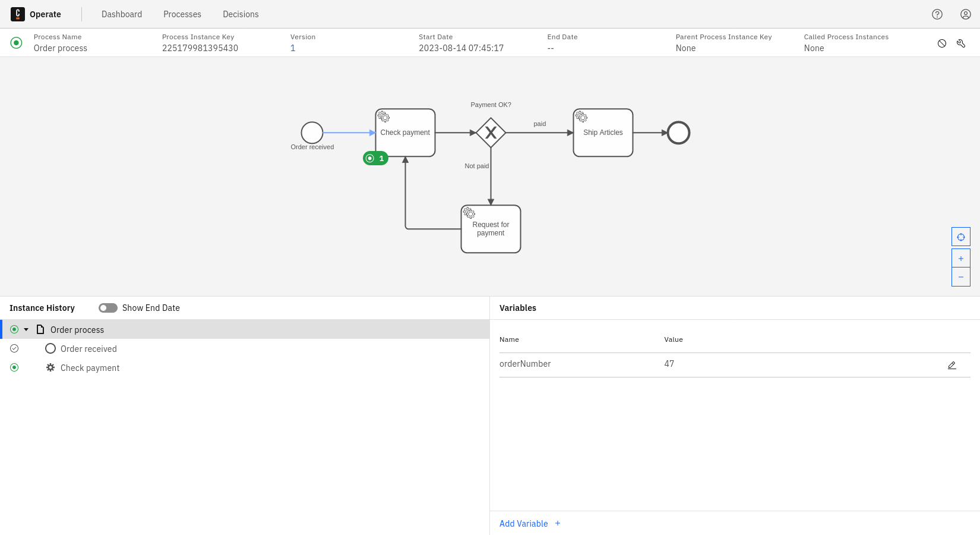The height and width of the screenshot is (535, 980).
Task: Open modify instance mode via wrench icon
Action: [961, 43]
